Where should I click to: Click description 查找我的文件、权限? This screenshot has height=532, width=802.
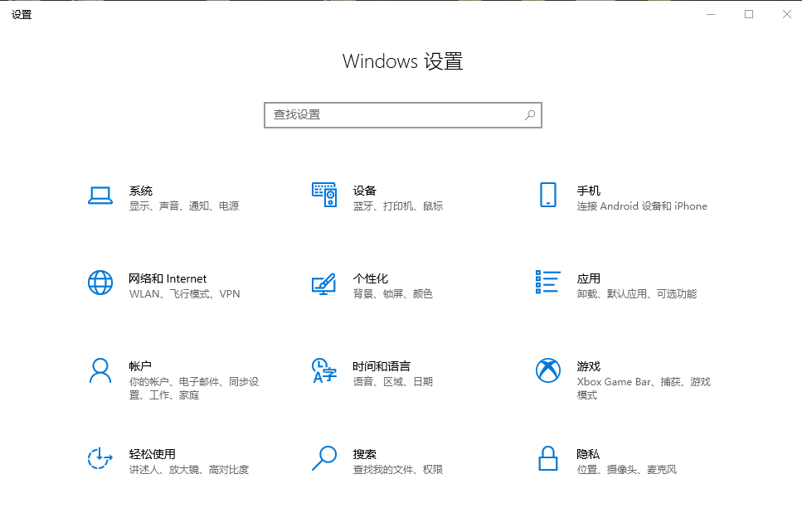[x=398, y=470]
